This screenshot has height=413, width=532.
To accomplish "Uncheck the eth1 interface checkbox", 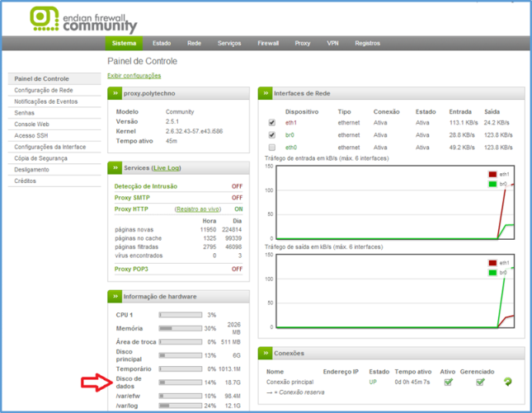I will tap(271, 122).
